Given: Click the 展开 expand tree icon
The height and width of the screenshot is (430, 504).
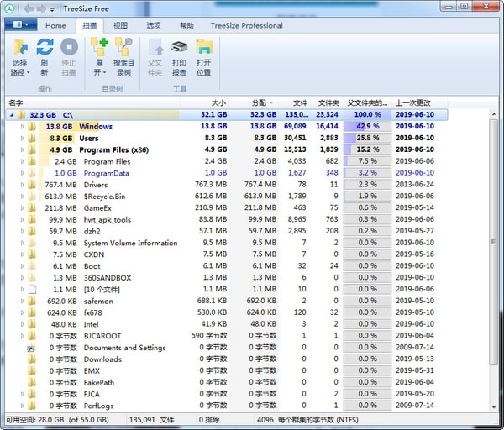Looking at the screenshot, I should (99, 47).
